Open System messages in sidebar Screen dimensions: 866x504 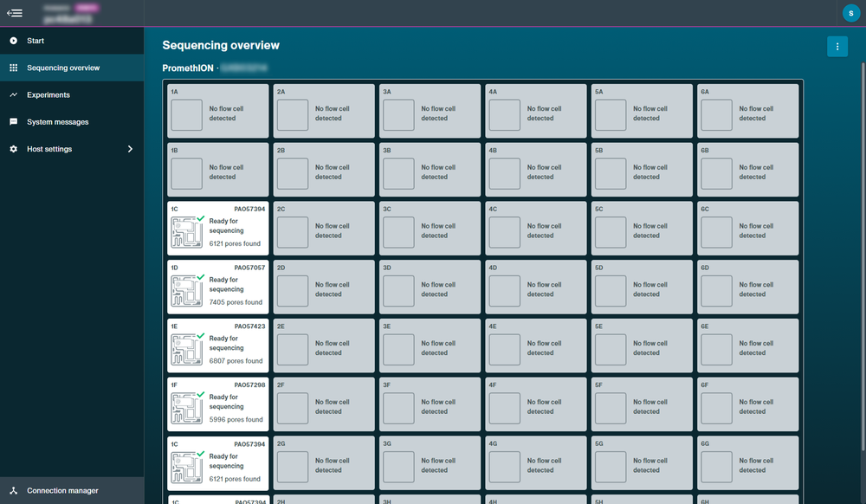pos(72,122)
